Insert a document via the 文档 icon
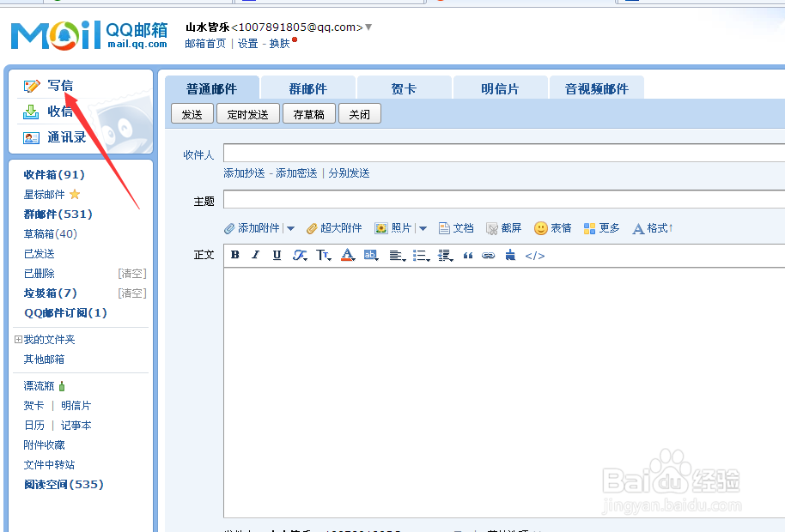785x532 pixels. pyautogui.click(x=455, y=227)
